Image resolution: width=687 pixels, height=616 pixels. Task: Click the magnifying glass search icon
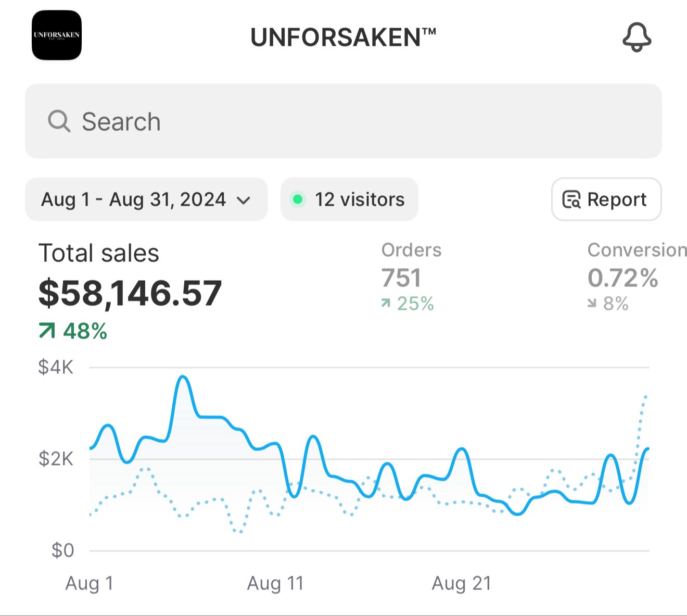point(59,121)
